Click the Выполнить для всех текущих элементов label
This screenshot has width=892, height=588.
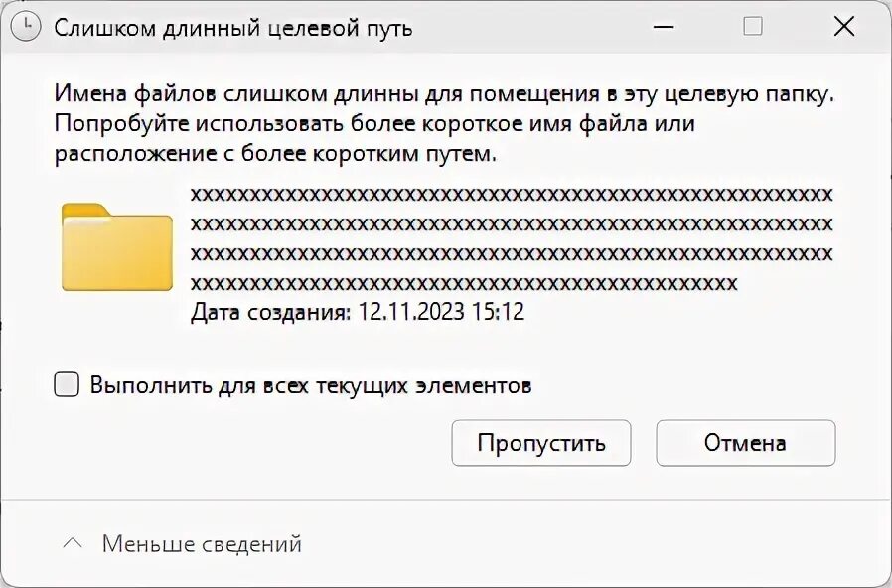[x=310, y=385]
